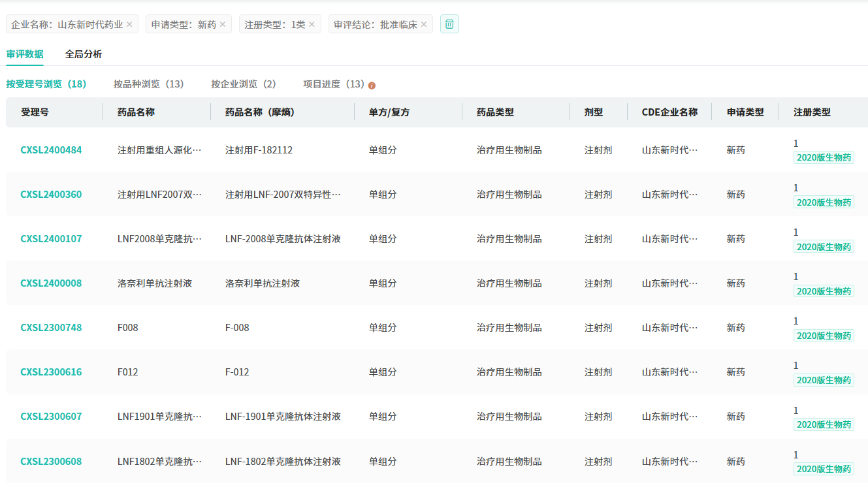Remove the 审评结论 批准临床 filter tag
Image resolution: width=868 pixels, height=493 pixels.
pyautogui.click(x=423, y=24)
